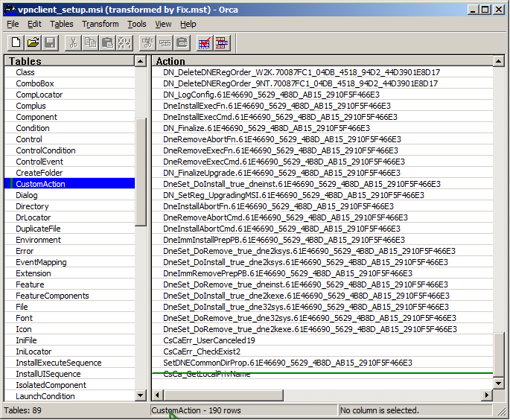Click the Tables column header

click(x=69, y=61)
